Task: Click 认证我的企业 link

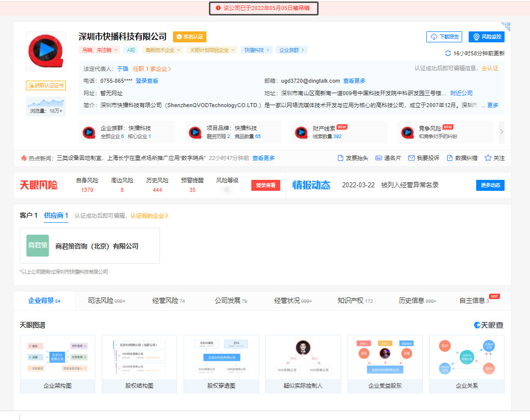Action: coord(150,216)
